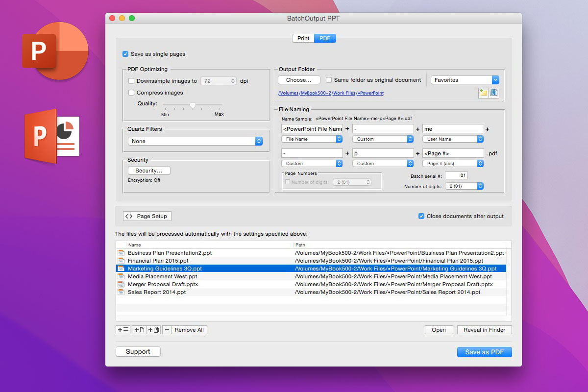Screen dimensions: 588x392
Task: Select the PDF tab
Action: coord(325,38)
